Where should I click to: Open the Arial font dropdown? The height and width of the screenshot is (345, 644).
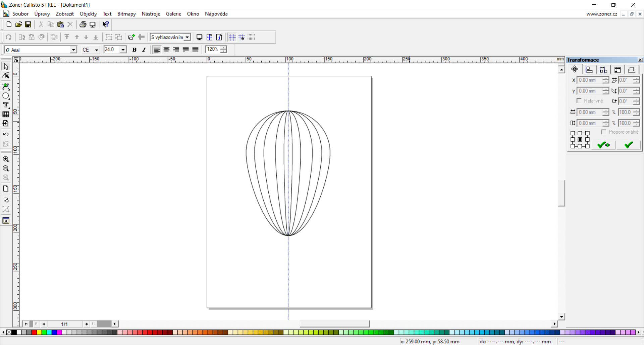tap(73, 50)
